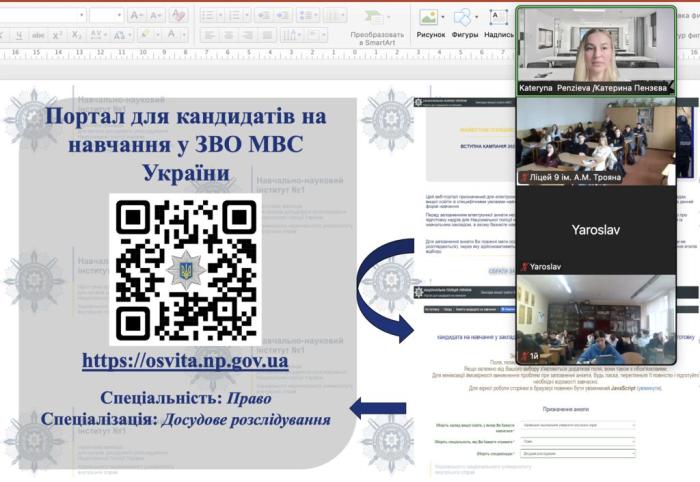Image resolution: width=700 pixels, height=482 pixels.
Task: Apply superscript formatting
Action: click(58, 35)
